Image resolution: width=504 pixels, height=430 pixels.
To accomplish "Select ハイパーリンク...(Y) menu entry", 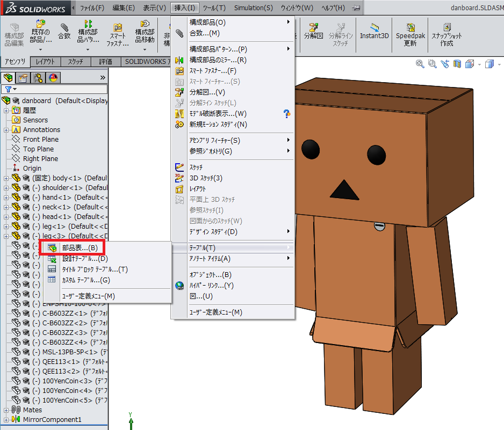I will pos(212,286).
